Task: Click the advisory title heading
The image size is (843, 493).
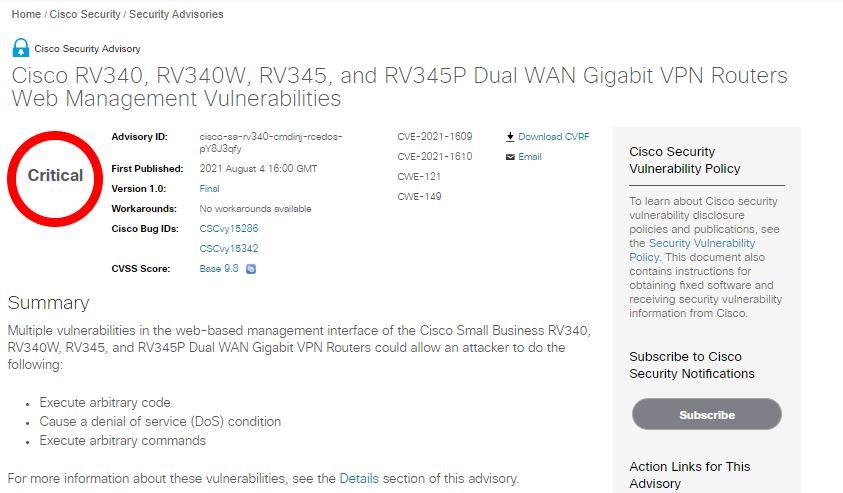Action: point(399,87)
